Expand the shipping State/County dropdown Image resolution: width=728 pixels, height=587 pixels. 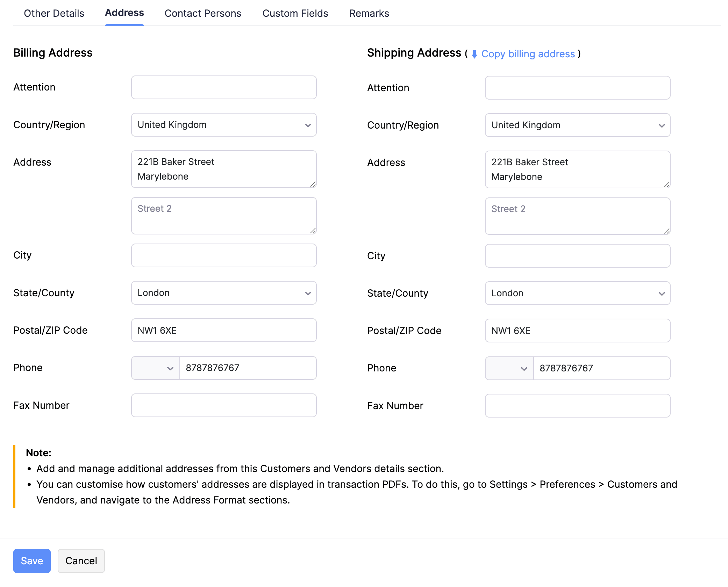(x=578, y=293)
